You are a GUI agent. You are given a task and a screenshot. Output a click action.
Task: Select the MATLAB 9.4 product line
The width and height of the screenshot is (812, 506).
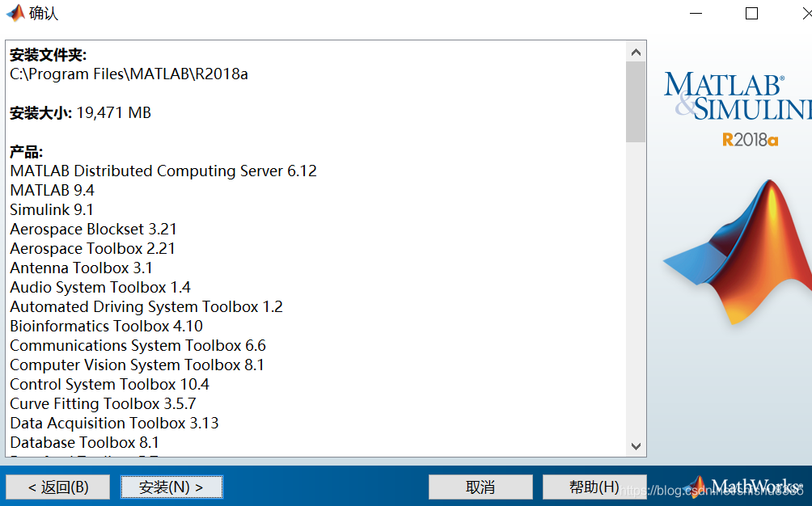click(x=53, y=191)
